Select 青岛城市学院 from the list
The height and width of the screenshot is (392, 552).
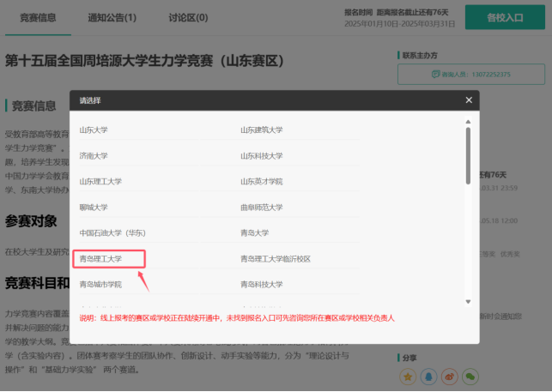click(x=100, y=284)
